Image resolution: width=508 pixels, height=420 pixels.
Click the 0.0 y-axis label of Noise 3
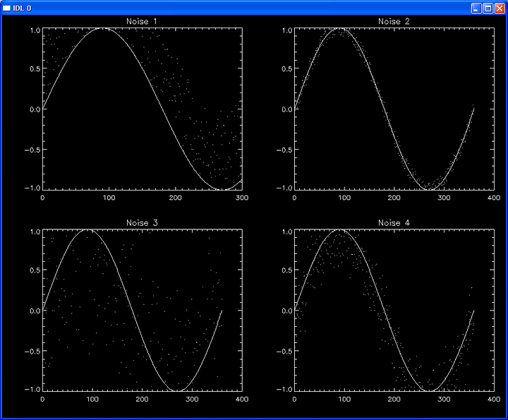click(x=35, y=311)
